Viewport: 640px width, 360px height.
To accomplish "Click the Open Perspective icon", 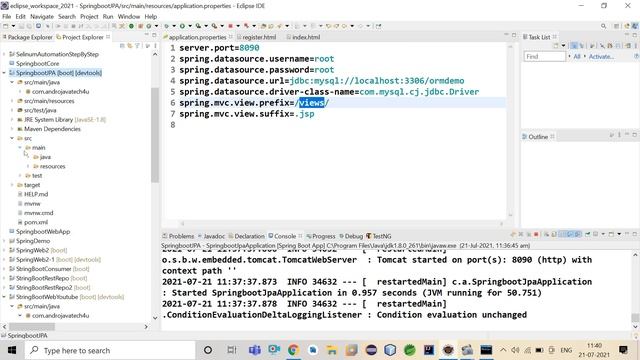I will coord(616,26).
